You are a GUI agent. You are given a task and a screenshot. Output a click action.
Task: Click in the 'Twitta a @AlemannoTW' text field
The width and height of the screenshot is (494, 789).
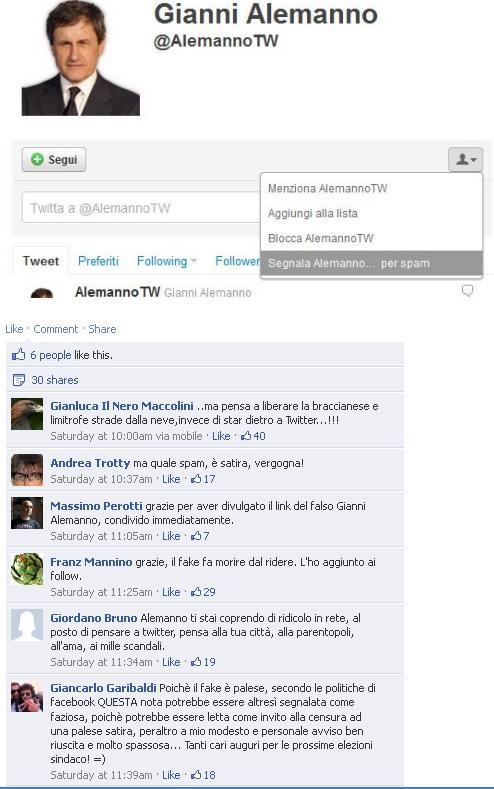point(141,208)
